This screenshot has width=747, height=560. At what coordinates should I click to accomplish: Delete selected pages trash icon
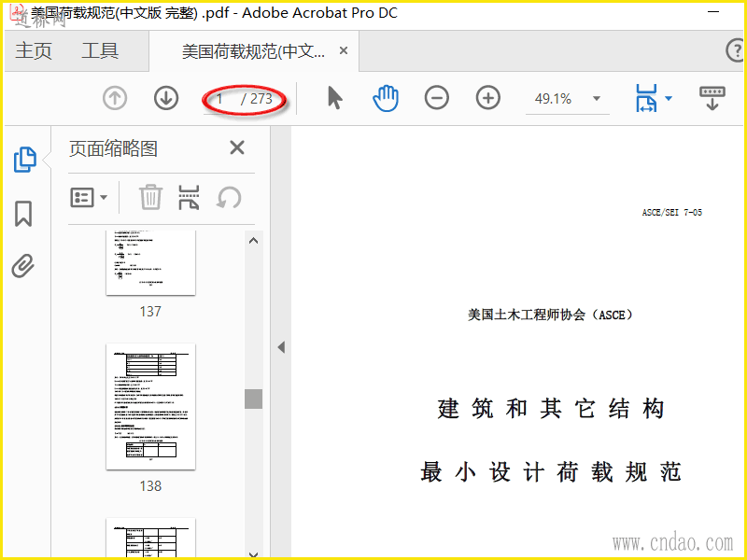tap(150, 197)
